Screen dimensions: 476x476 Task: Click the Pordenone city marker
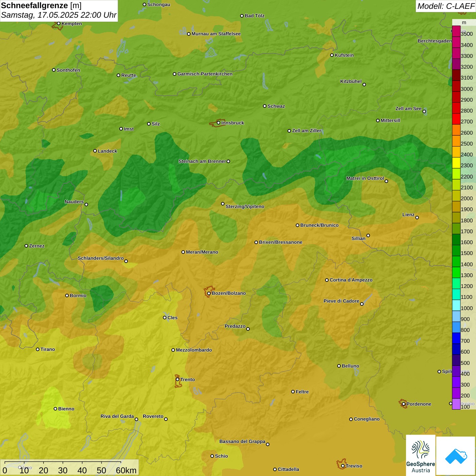click(404, 404)
